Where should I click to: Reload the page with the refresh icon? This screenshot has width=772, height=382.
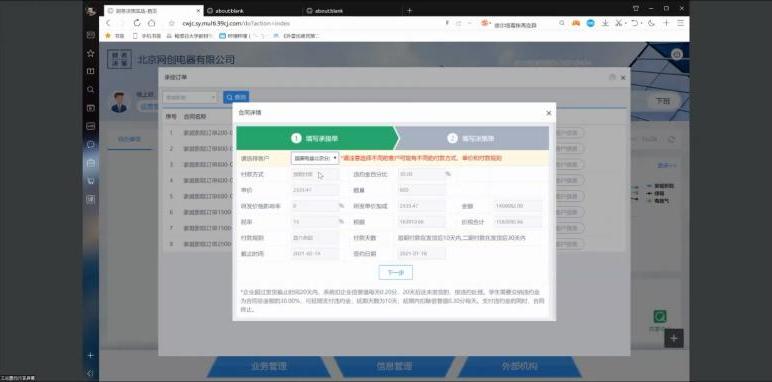pyautogui.click(x=137, y=23)
